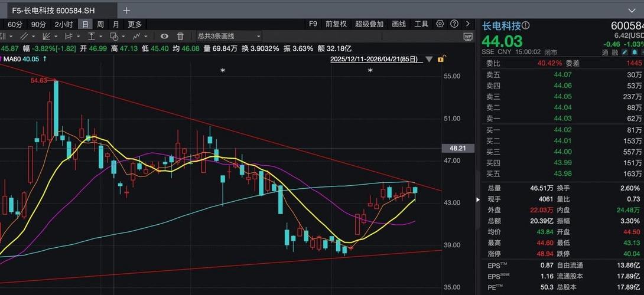Click the PE 50.3 value
This screenshot has width=644, height=295.
[548, 287]
